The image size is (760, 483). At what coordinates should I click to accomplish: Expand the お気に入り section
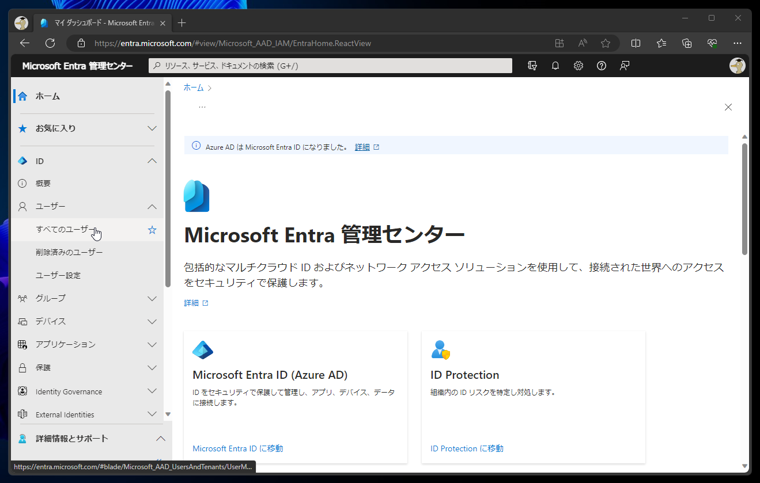[152, 128]
